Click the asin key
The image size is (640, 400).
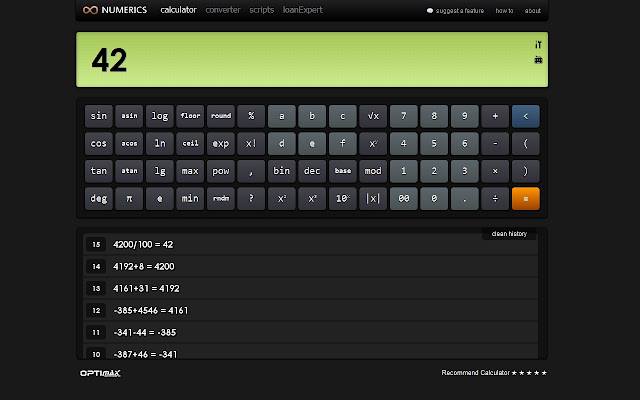[x=129, y=116]
